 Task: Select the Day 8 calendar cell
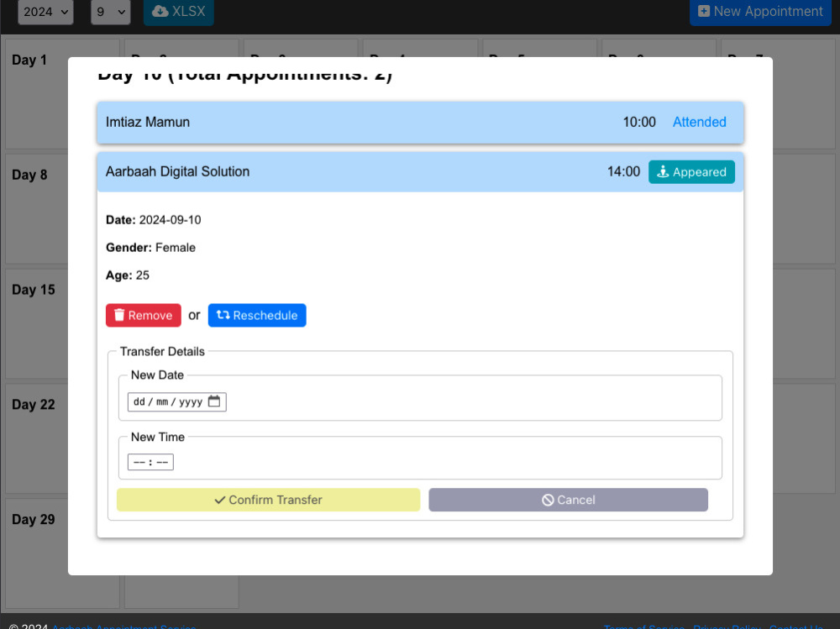pos(36,209)
